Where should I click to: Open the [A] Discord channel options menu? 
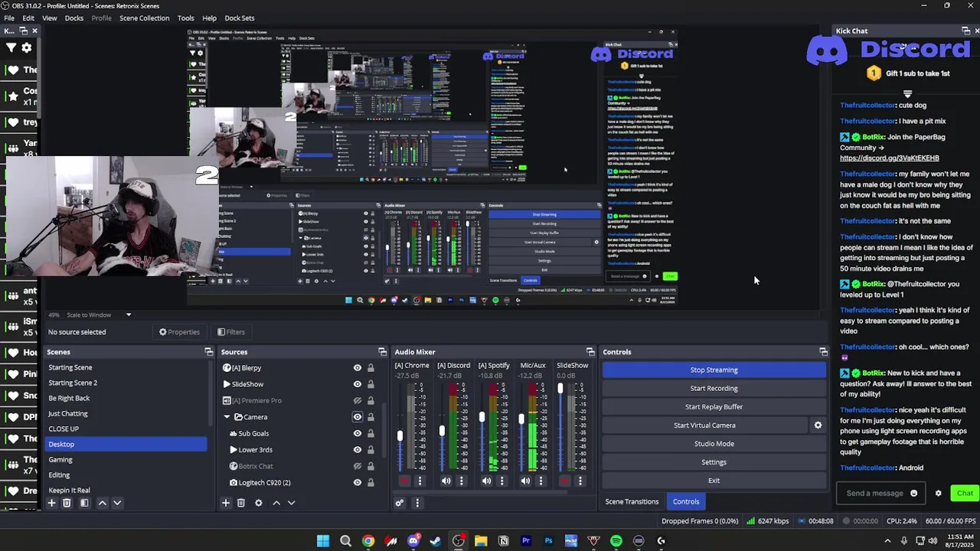[x=461, y=481]
